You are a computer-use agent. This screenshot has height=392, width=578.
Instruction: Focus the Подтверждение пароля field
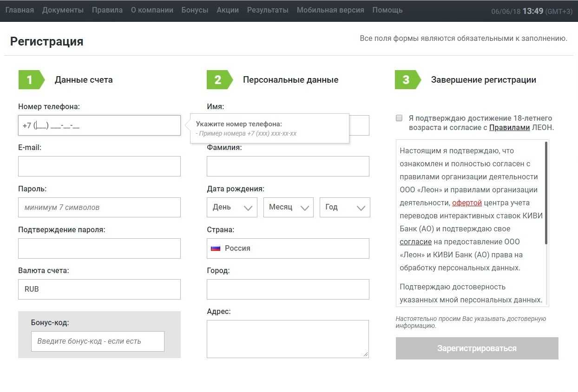click(x=99, y=248)
